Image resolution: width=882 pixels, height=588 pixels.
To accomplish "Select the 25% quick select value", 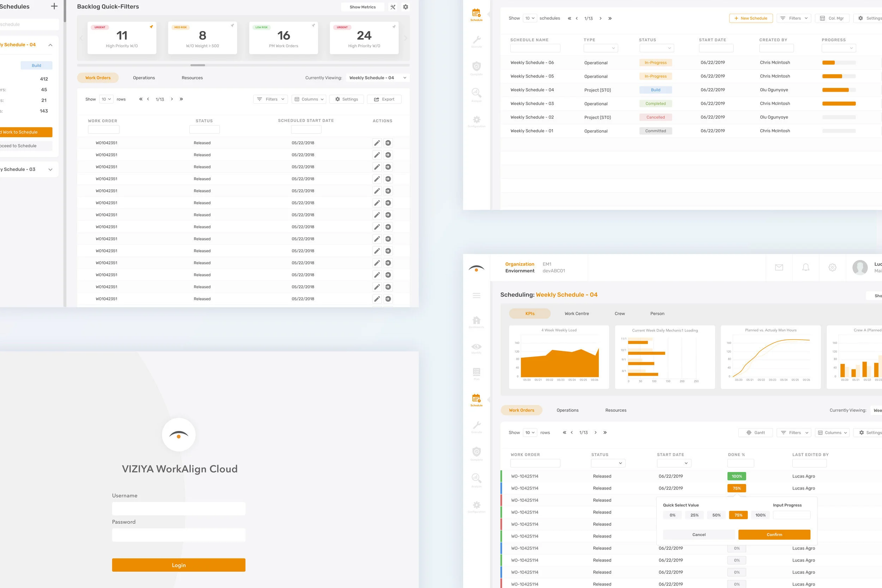I will (694, 515).
